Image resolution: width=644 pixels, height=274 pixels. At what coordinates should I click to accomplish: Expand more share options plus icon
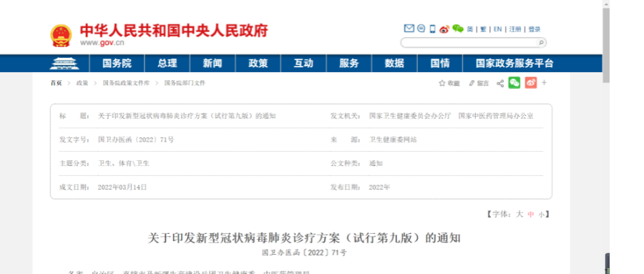pyautogui.click(x=545, y=82)
